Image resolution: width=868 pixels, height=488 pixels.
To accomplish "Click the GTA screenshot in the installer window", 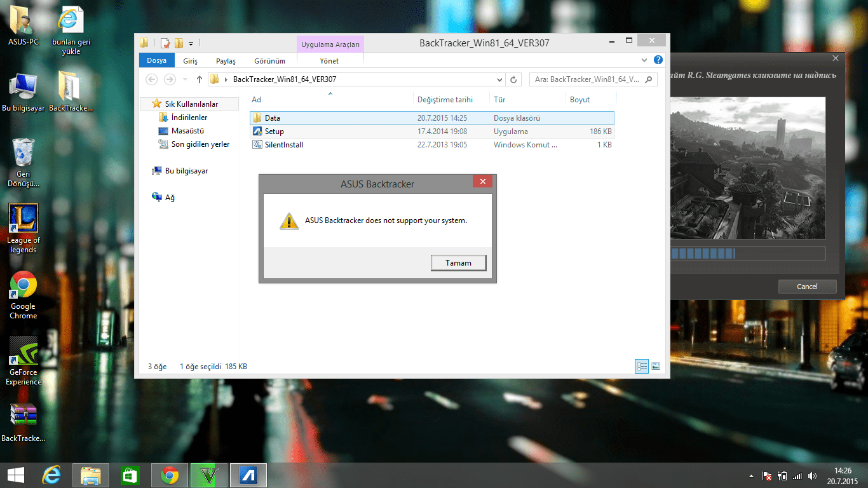I will point(749,168).
